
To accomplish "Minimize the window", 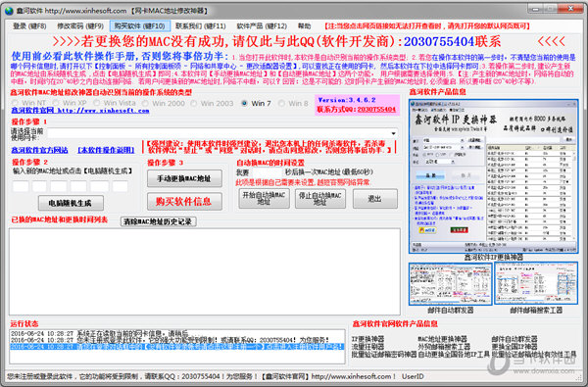I will point(535,8).
